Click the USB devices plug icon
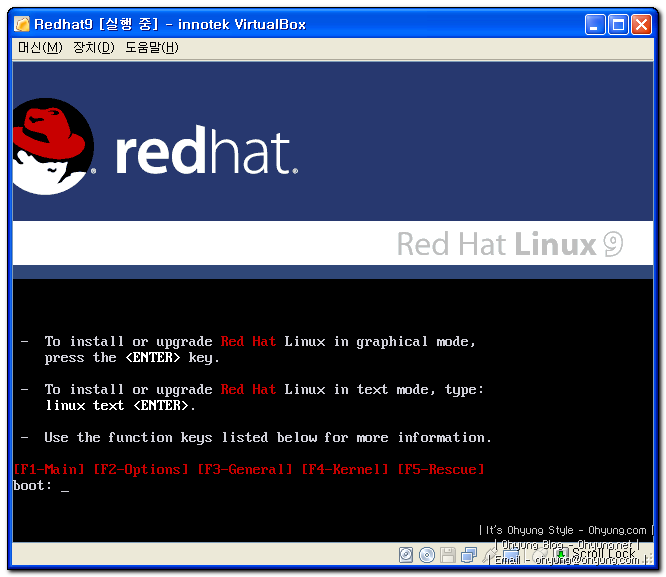This screenshot has width=666, height=577. click(490, 555)
